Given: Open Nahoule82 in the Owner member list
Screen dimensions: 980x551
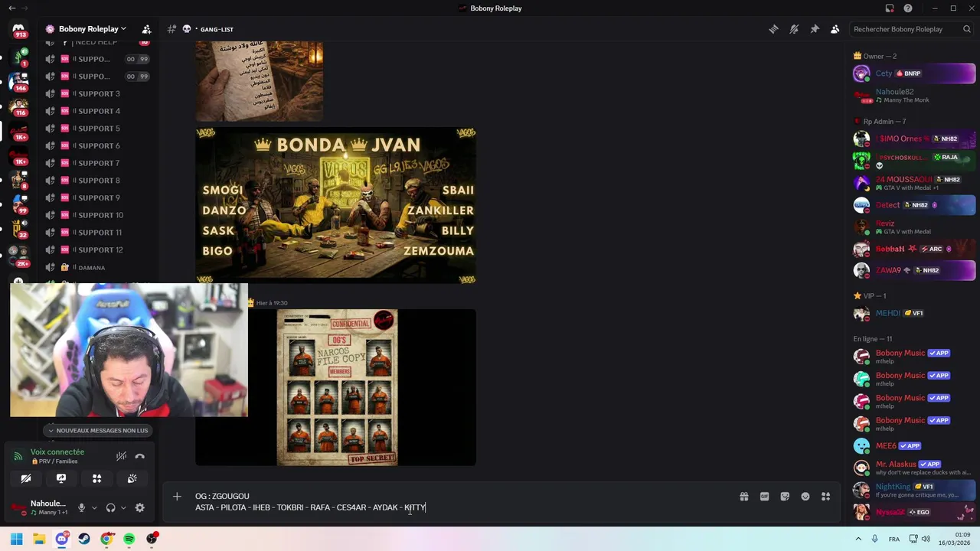Looking at the screenshot, I should pyautogui.click(x=914, y=96).
